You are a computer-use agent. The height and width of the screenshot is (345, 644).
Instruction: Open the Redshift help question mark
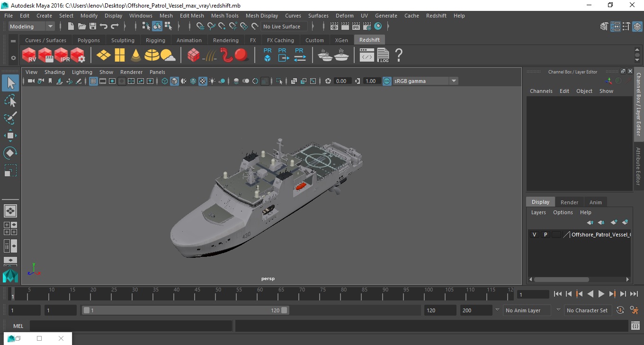click(399, 55)
